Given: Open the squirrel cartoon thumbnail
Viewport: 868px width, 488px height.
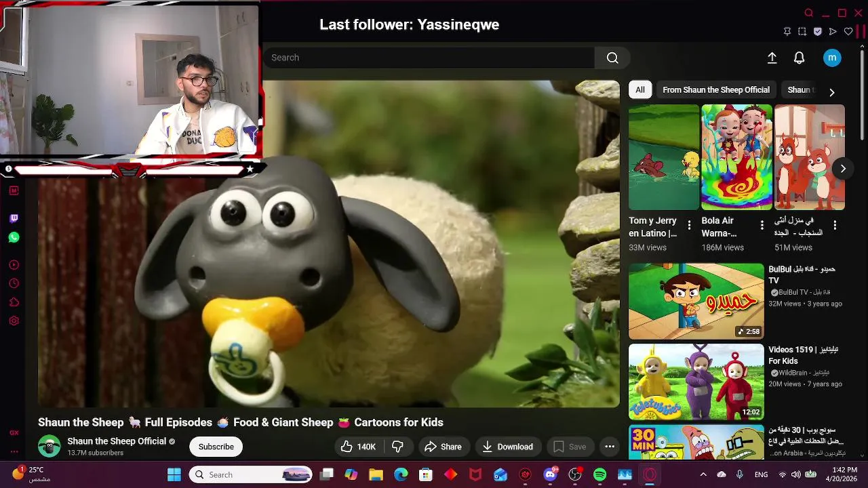Looking at the screenshot, I should pyautogui.click(x=810, y=157).
